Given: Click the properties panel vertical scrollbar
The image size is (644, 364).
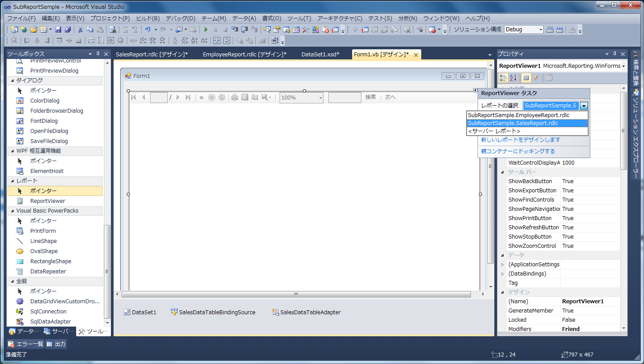Looking at the screenshot, I should (x=624, y=131).
